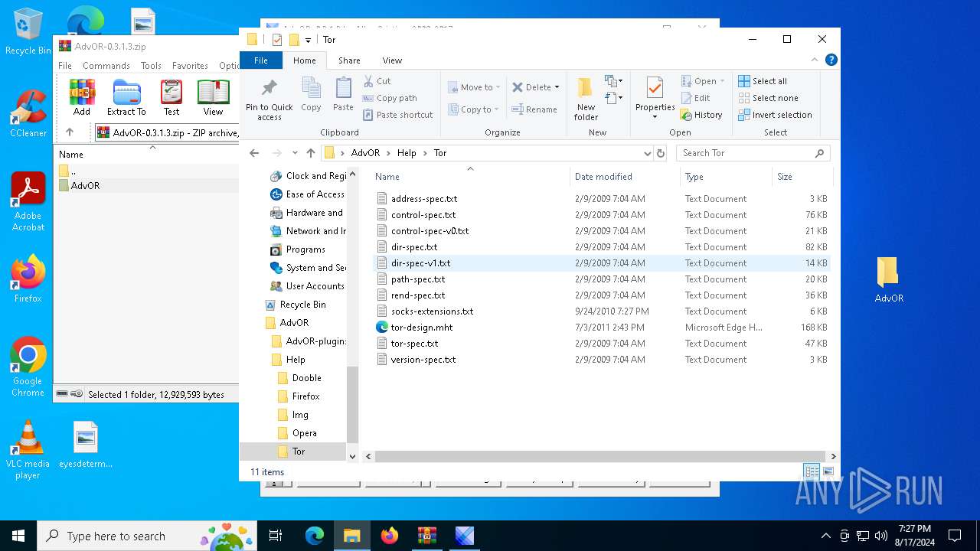Open Task View on taskbar
This screenshot has width=980, height=551.
tap(276, 536)
